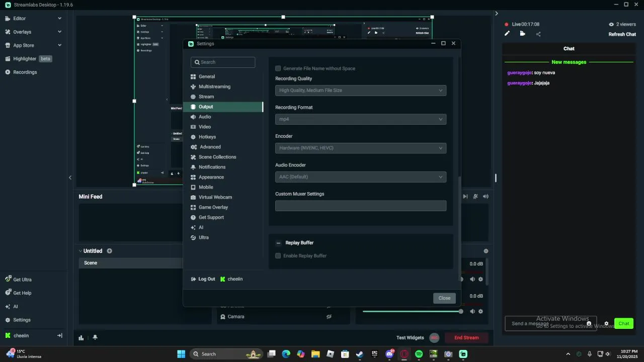Expand the App Store chevron in sidebar

click(59, 45)
